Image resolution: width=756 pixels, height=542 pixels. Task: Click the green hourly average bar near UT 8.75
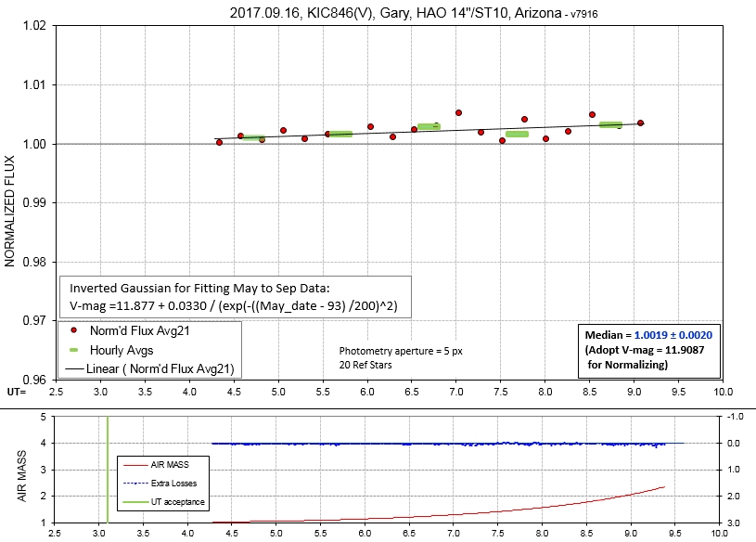611,125
